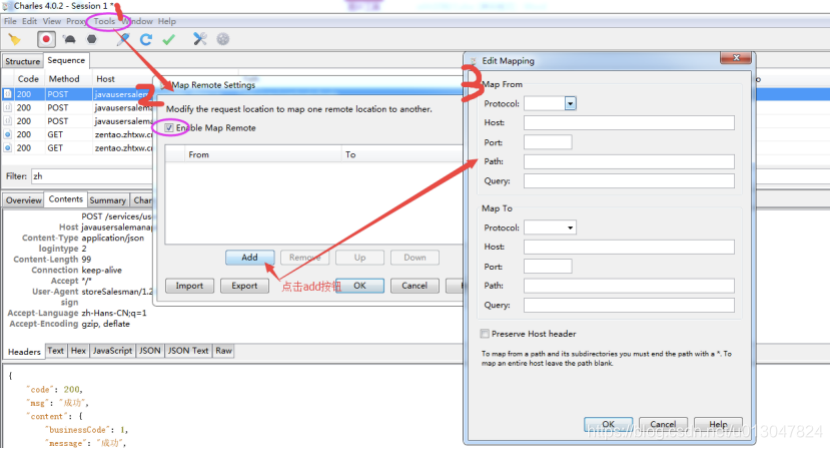Screen dimensions: 832x450
Task: Click the Map From Path field
Action: point(629,161)
